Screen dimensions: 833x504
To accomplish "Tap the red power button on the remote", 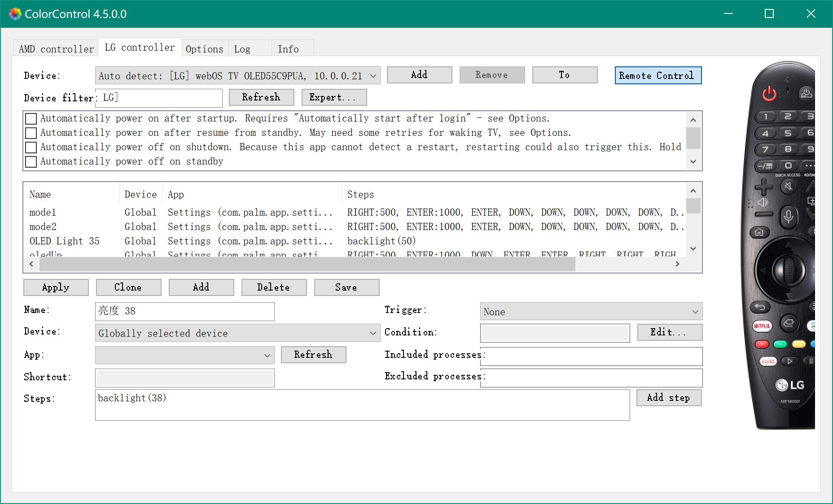I will coord(769,94).
